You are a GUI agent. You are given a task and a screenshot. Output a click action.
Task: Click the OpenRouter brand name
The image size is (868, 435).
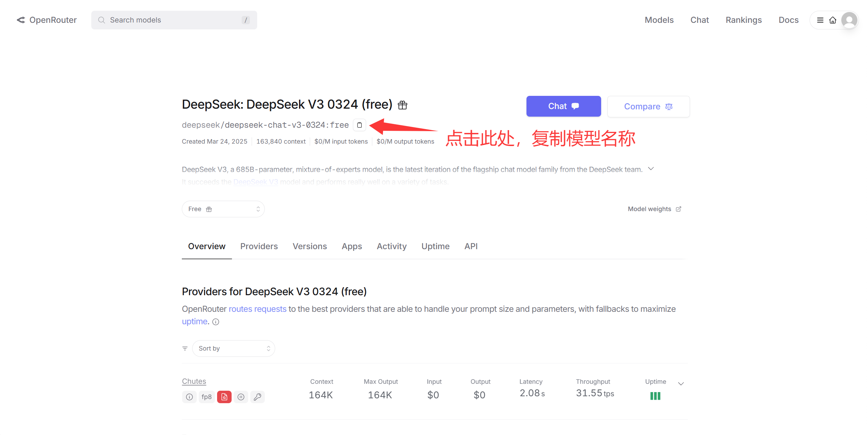click(53, 20)
